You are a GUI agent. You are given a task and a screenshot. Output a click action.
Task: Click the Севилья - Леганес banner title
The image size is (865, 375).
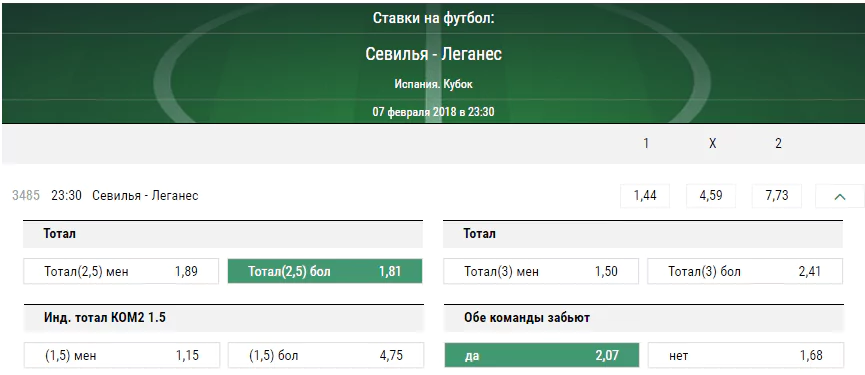(433, 53)
